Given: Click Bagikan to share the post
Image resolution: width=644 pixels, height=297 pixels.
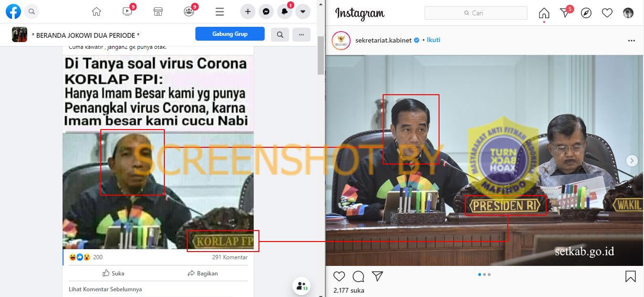Looking at the screenshot, I should click(203, 273).
